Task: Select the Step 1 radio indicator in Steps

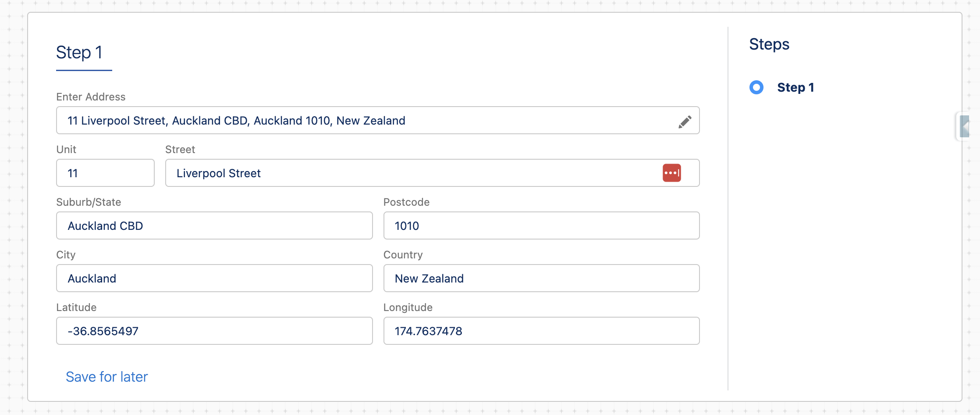Action: tap(756, 87)
